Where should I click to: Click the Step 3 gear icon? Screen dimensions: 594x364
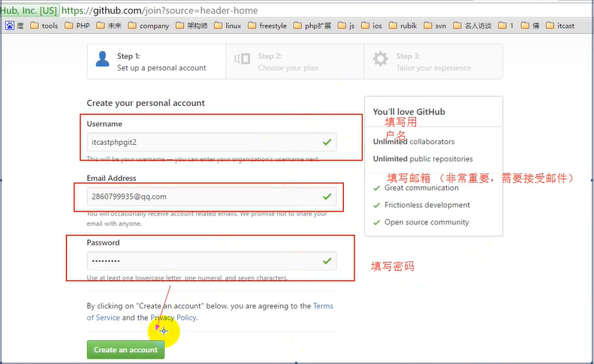380,59
